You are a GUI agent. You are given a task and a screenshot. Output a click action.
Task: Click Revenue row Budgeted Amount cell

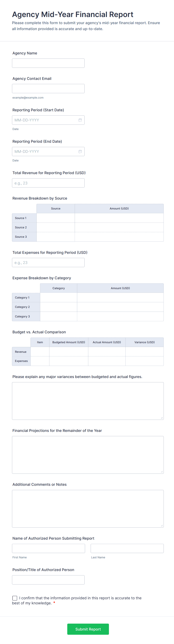coord(68,352)
